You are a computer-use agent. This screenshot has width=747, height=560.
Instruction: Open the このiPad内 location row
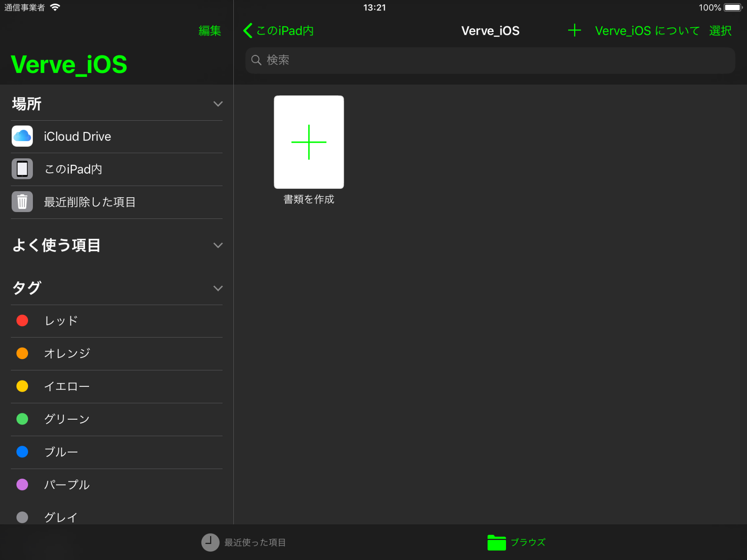[117, 169]
